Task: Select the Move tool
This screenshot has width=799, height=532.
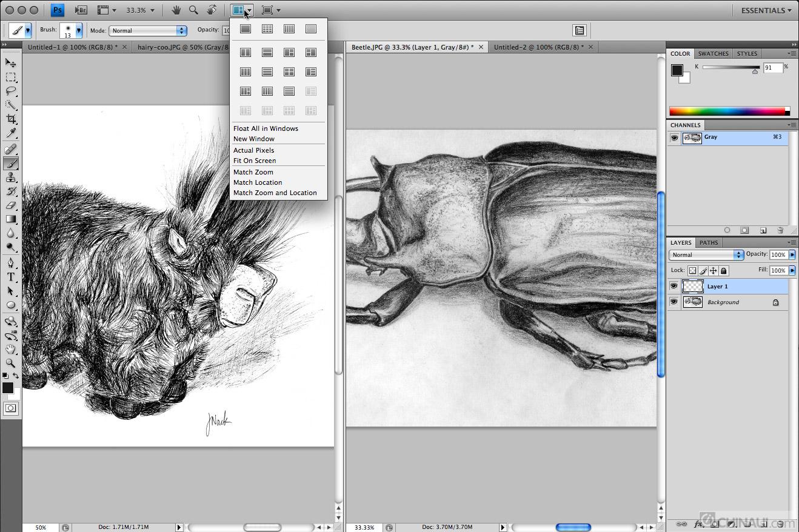Action: point(11,62)
